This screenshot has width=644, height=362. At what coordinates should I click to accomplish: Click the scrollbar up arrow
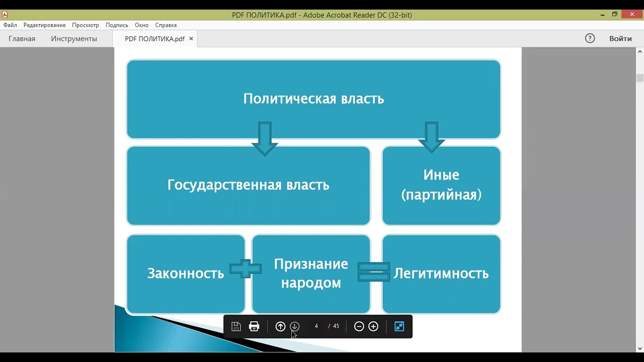click(x=640, y=51)
